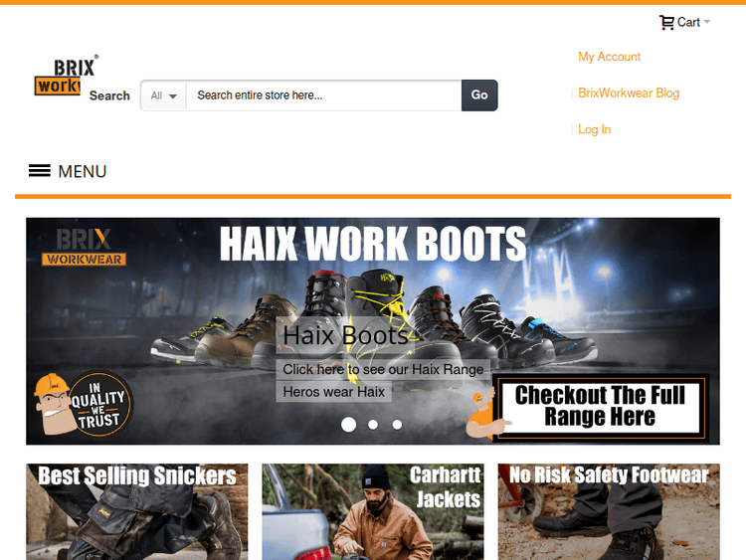
Task: Click Heros wear Haix caption
Action: click(x=333, y=392)
